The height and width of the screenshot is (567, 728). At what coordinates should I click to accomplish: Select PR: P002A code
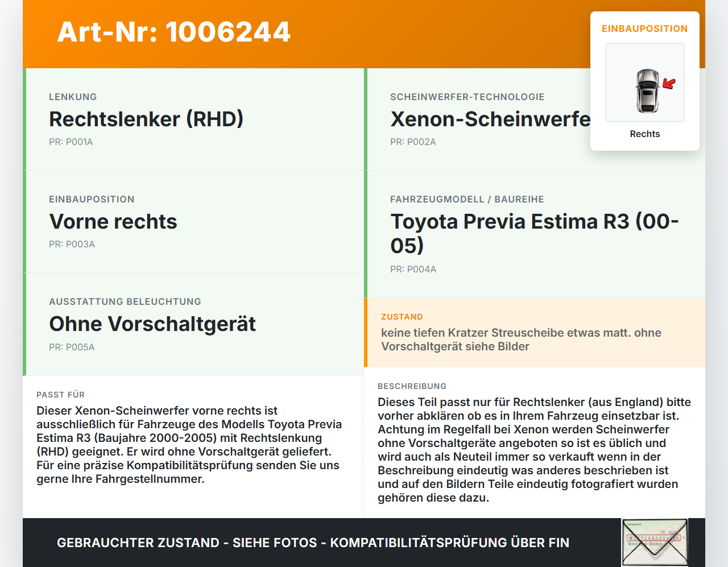[x=413, y=142]
